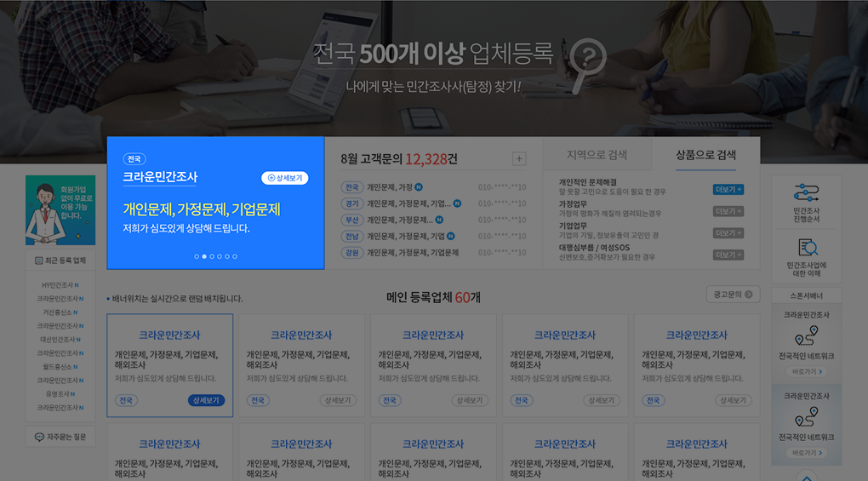Open 민간조사업에 대한 이해 document icon
This screenshot has width=868, height=481.
[806, 248]
